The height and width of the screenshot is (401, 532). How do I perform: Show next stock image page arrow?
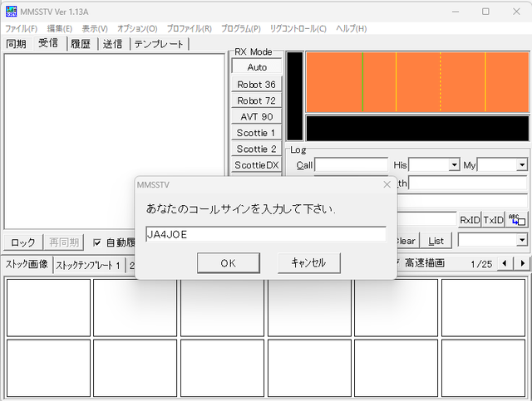522,263
